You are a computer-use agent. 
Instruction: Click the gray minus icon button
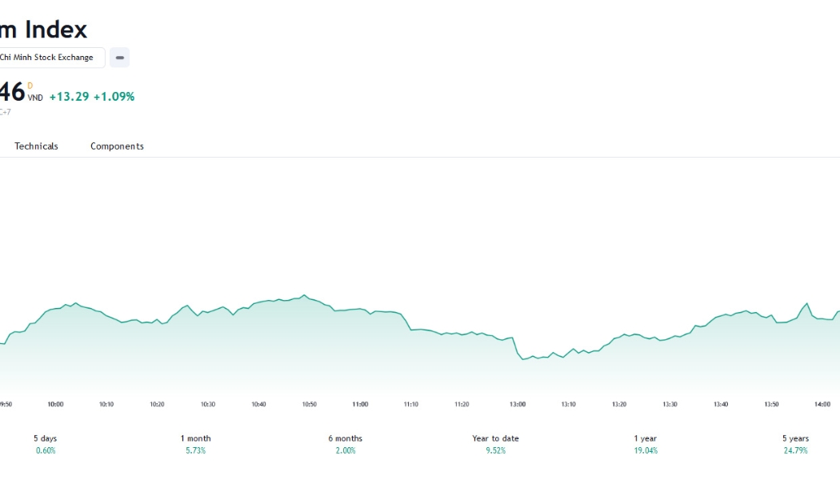(x=119, y=58)
